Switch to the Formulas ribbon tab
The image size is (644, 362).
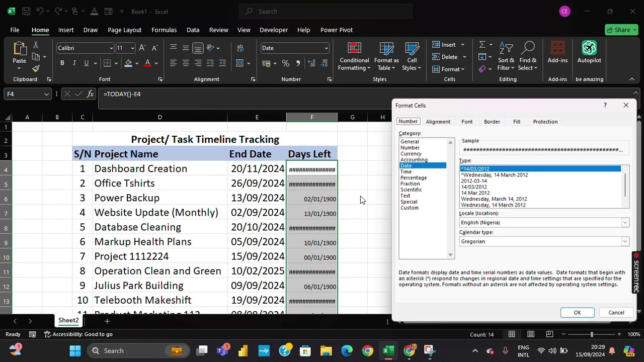[164, 30]
